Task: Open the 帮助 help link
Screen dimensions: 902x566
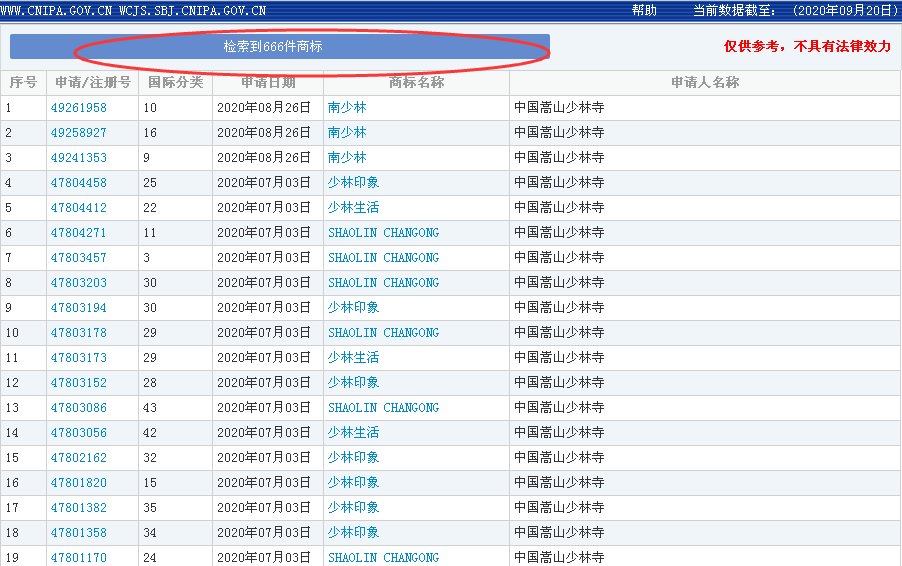Action: click(644, 10)
